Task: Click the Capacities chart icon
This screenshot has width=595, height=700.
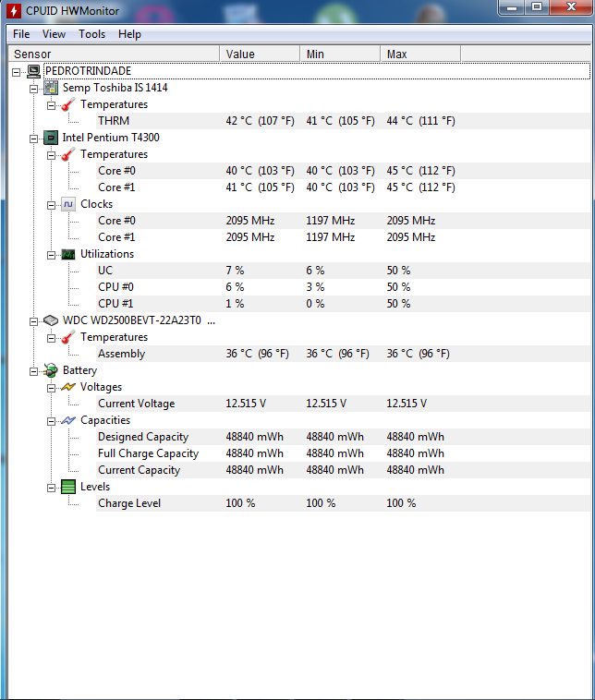Action: pyautogui.click(x=67, y=420)
